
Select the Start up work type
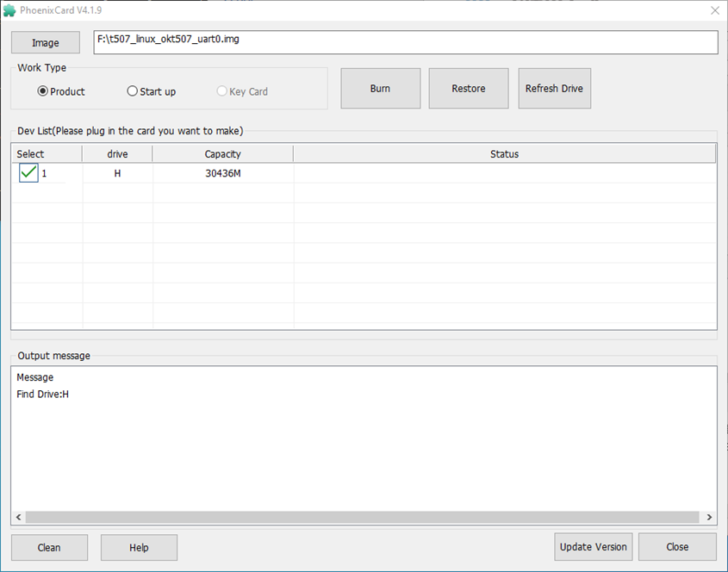pos(133,91)
